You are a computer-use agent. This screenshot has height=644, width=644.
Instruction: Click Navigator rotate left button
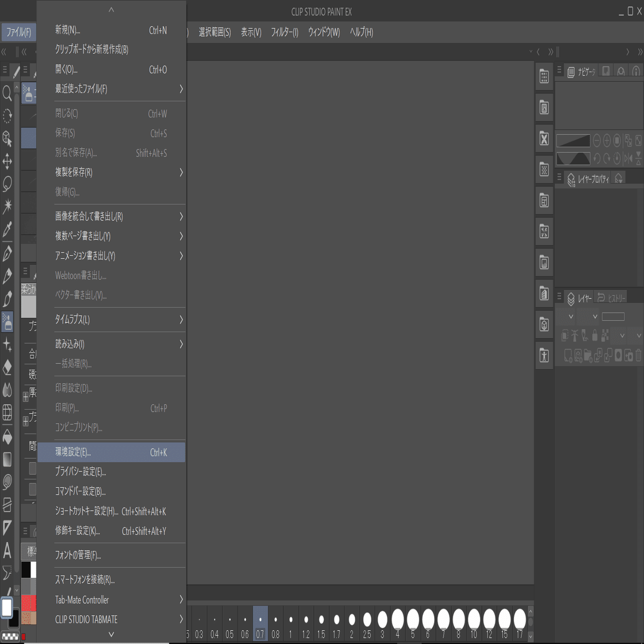[x=597, y=158]
